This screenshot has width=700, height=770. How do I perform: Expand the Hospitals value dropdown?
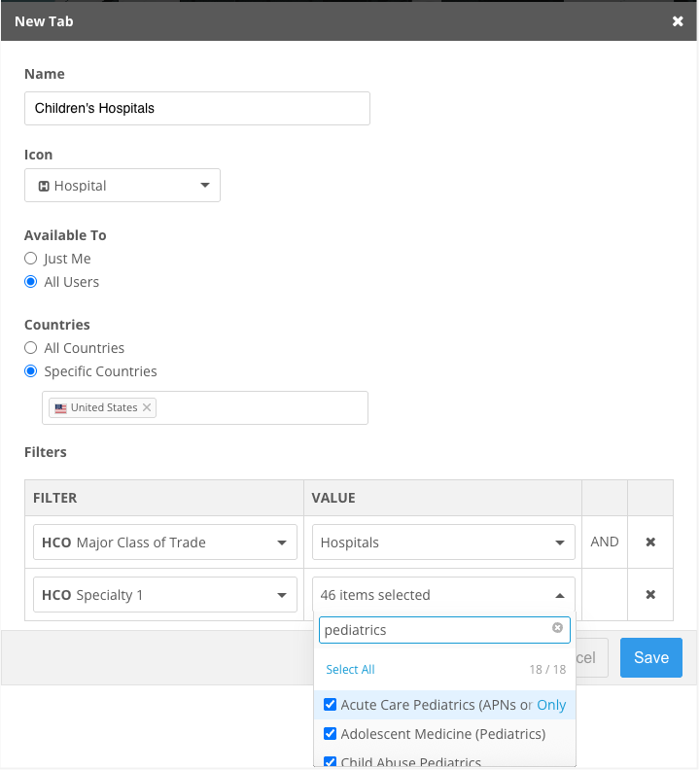tap(443, 542)
